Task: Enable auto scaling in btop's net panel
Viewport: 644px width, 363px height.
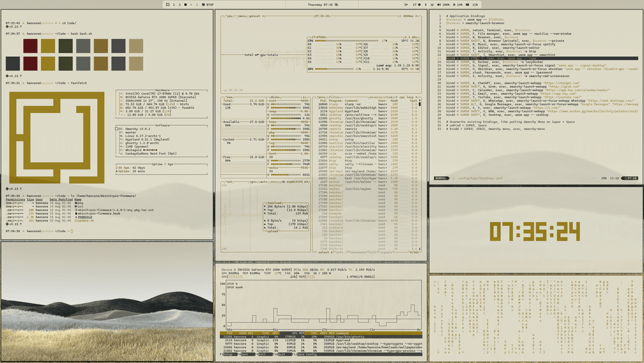Action: [x=264, y=181]
